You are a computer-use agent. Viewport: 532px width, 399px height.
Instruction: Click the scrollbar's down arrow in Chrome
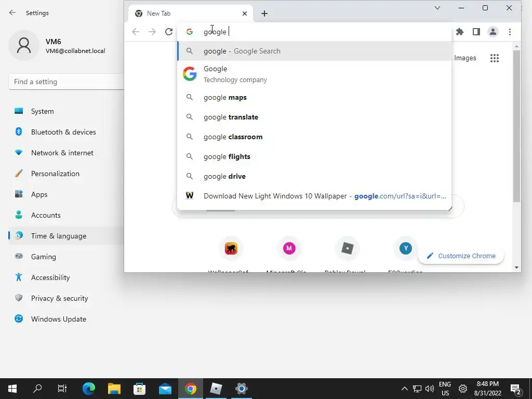click(x=516, y=268)
